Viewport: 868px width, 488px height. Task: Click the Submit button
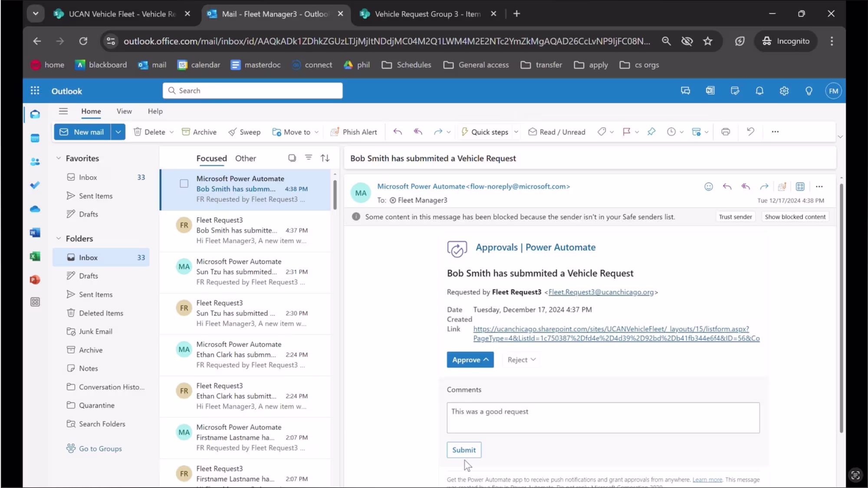point(464,450)
